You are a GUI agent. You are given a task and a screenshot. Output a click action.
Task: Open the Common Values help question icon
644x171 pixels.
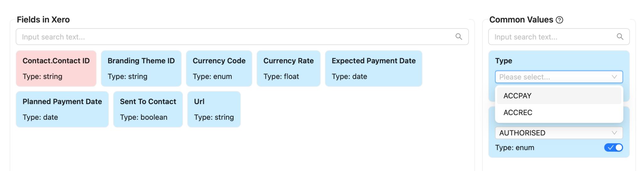(x=559, y=20)
